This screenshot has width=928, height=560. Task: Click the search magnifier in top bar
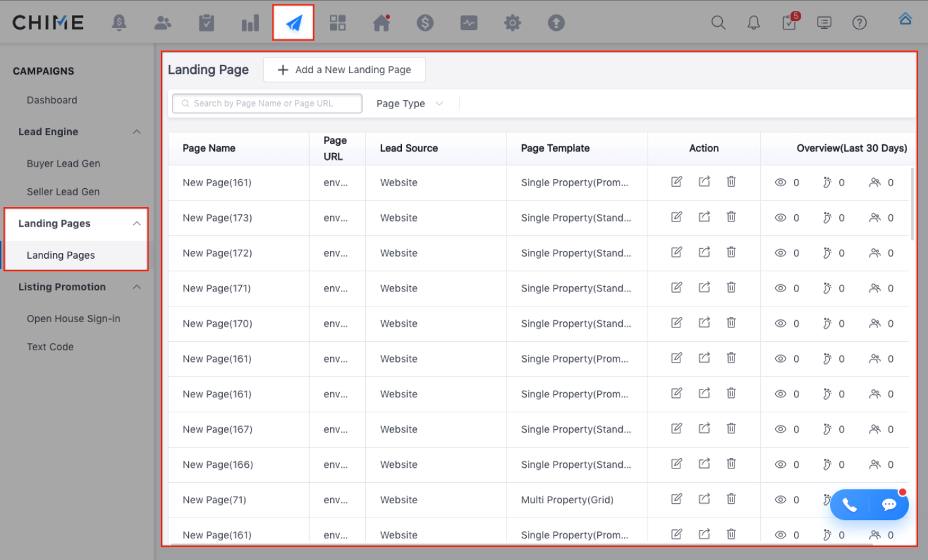(x=718, y=23)
